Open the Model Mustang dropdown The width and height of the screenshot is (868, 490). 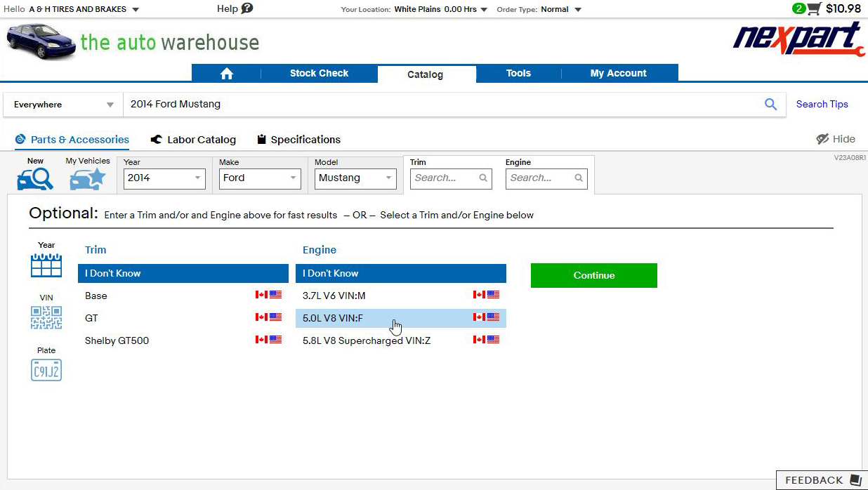click(x=355, y=178)
